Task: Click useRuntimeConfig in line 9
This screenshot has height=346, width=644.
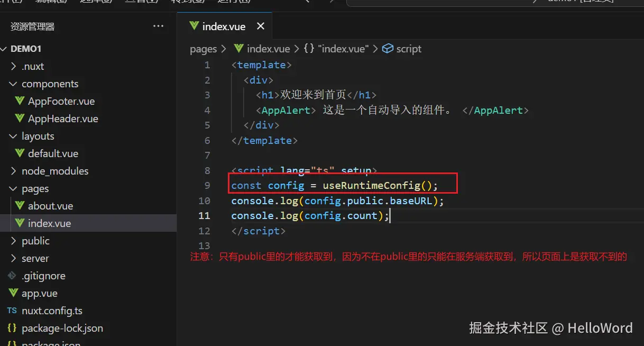Action: [x=371, y=186]
